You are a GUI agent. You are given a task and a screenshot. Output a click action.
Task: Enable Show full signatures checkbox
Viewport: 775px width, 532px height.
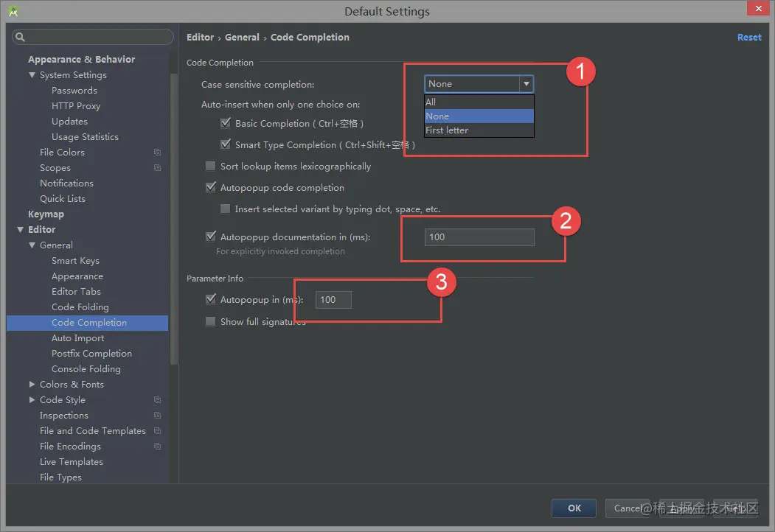(x=211, y=321)
